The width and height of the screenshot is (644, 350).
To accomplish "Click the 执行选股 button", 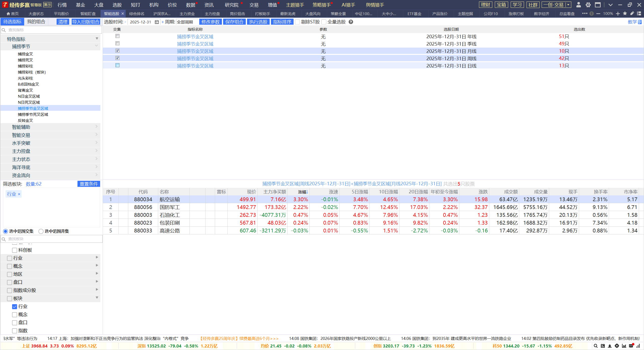I will click(258, 22).
